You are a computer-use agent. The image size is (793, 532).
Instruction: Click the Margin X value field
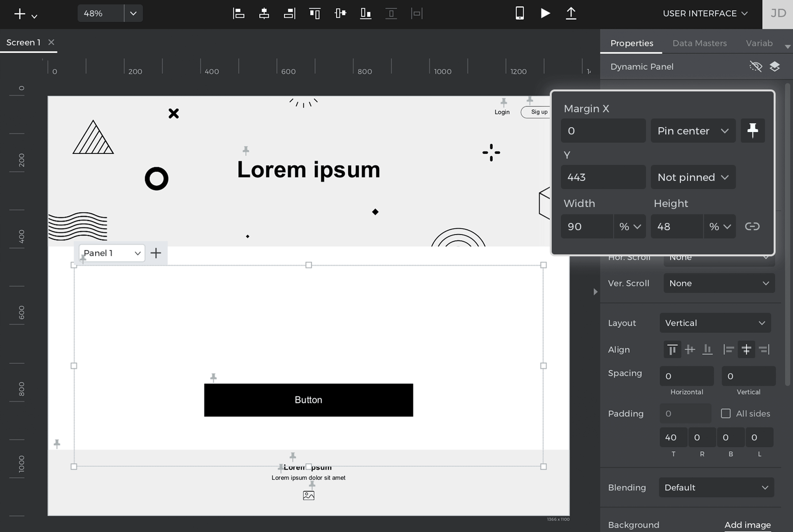click(603, 131)
